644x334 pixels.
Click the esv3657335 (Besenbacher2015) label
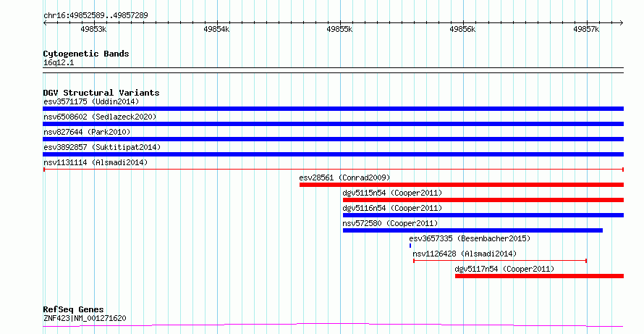[470, 238]
